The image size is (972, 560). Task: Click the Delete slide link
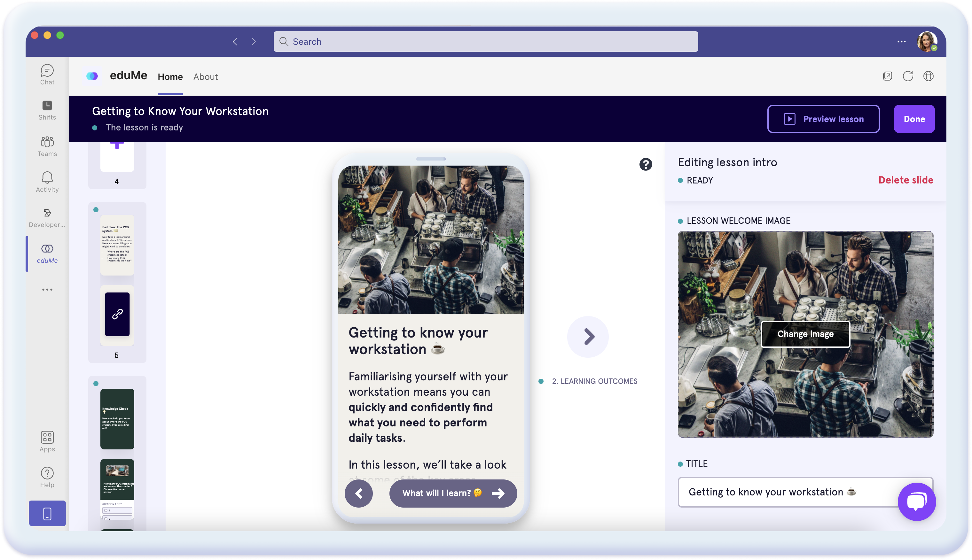point(905,180)
